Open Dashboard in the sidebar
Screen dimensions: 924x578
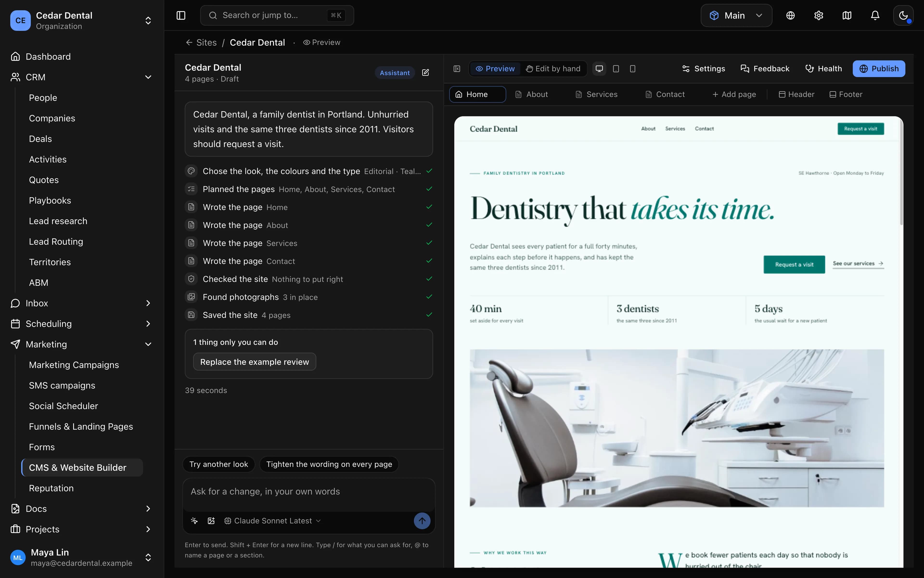tap(81, 57)
